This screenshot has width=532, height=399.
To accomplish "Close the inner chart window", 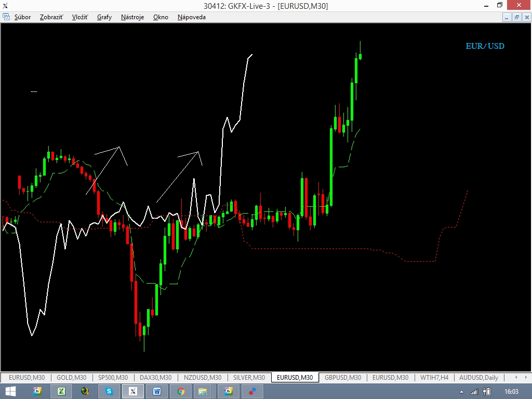I will [x=527, y=17].
